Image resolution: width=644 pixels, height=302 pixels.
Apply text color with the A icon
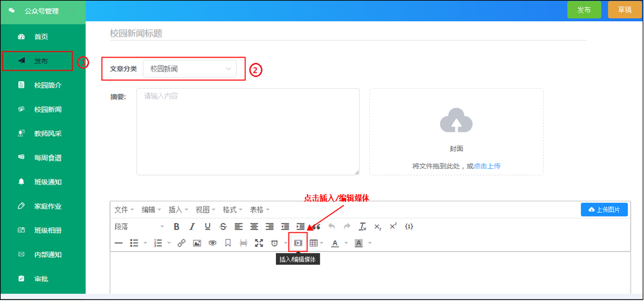[x=335, y=244]
